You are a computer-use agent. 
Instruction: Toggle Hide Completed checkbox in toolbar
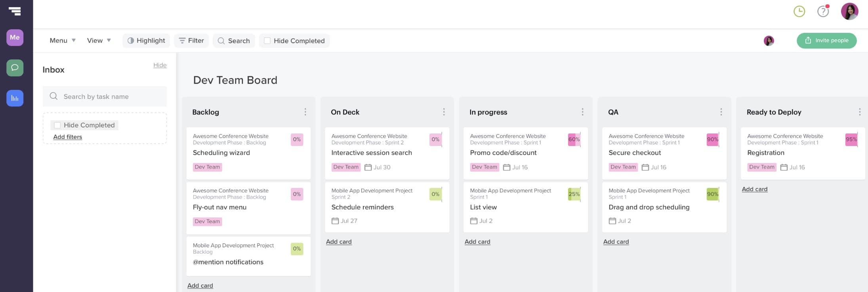pos(267,41)
